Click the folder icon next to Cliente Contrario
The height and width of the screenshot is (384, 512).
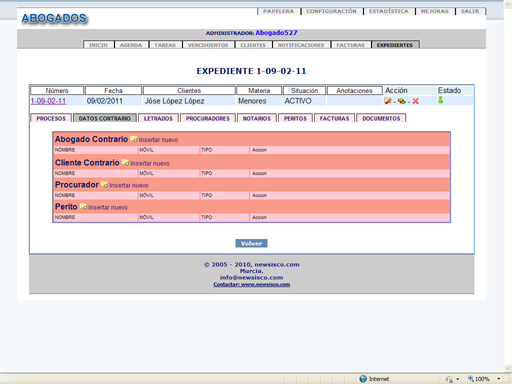click(125, 162)
